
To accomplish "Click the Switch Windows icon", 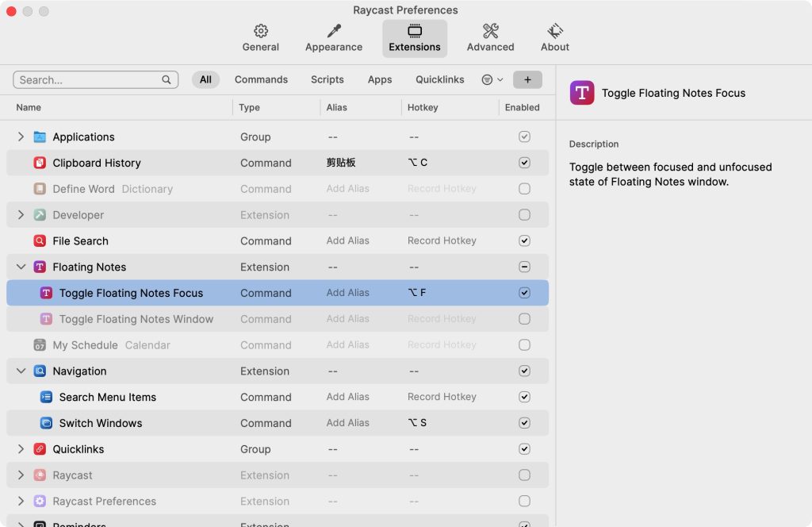I will click(x=46, y=423).
